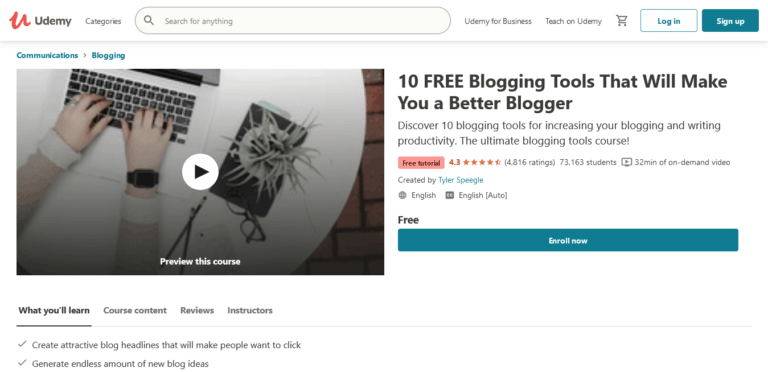Image resolution: width=768 pixels, height=372 pixels.
Task: Click the Sign up button
Action: [730, 21]
